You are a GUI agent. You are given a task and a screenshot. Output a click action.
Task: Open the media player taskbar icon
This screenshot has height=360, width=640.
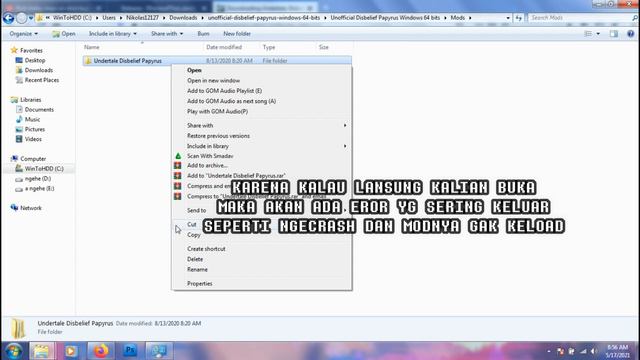pyautogui.click(x=71, y=351)
